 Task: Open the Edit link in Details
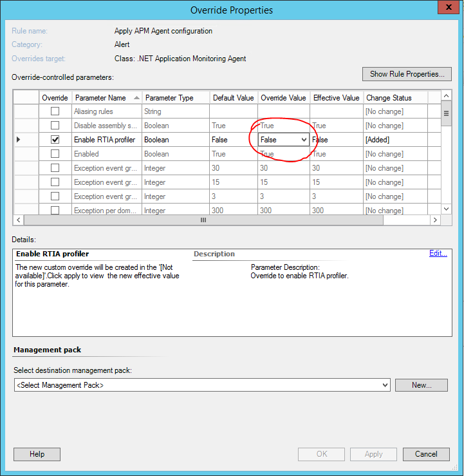coord(438,253)
